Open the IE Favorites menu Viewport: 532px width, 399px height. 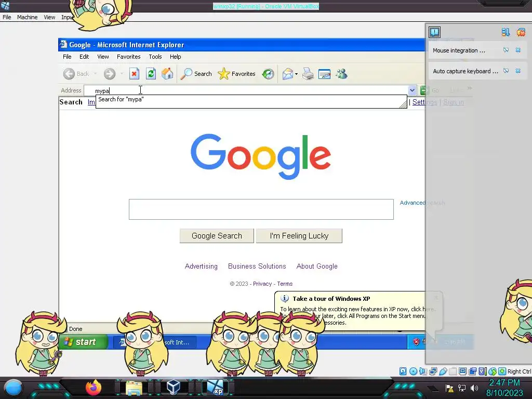pos(129,57)
